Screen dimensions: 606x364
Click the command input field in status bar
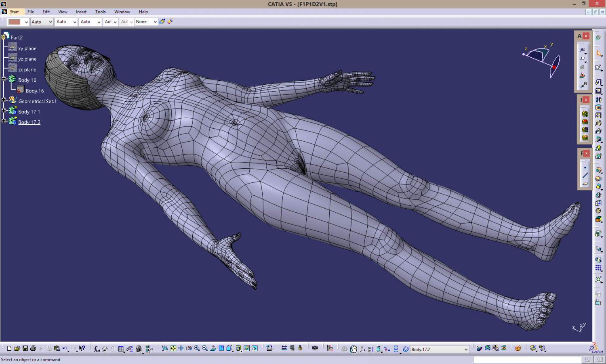[x=527, y=359]
